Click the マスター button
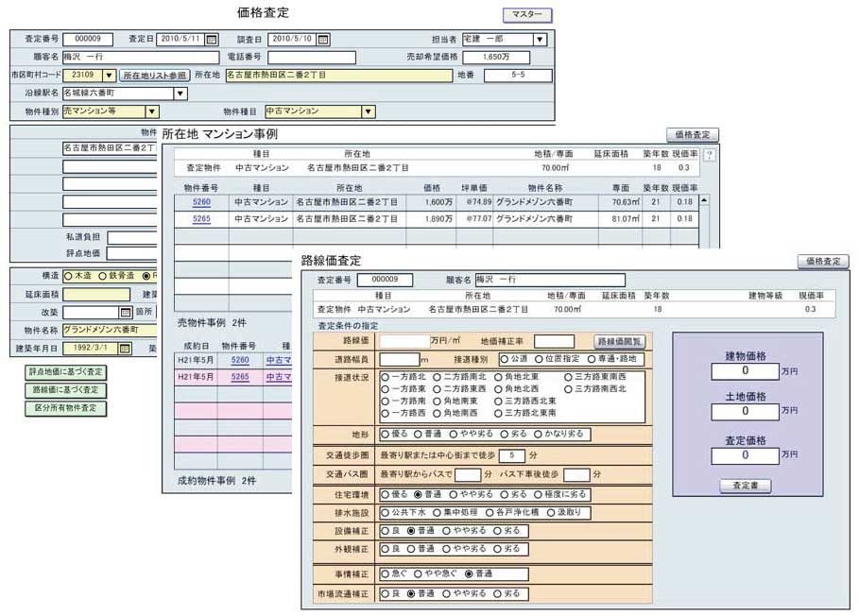The width and height of the screenshot is (859, 616). pos(526,15)
